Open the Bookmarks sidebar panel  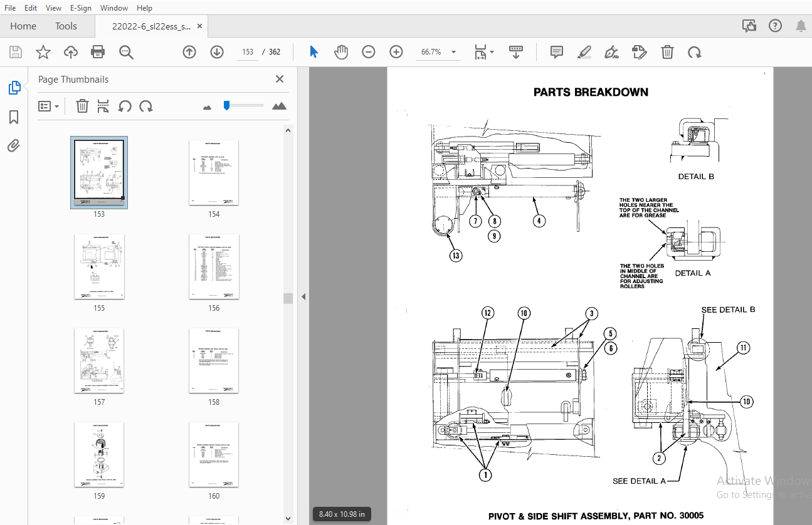[x=14, y=117]
